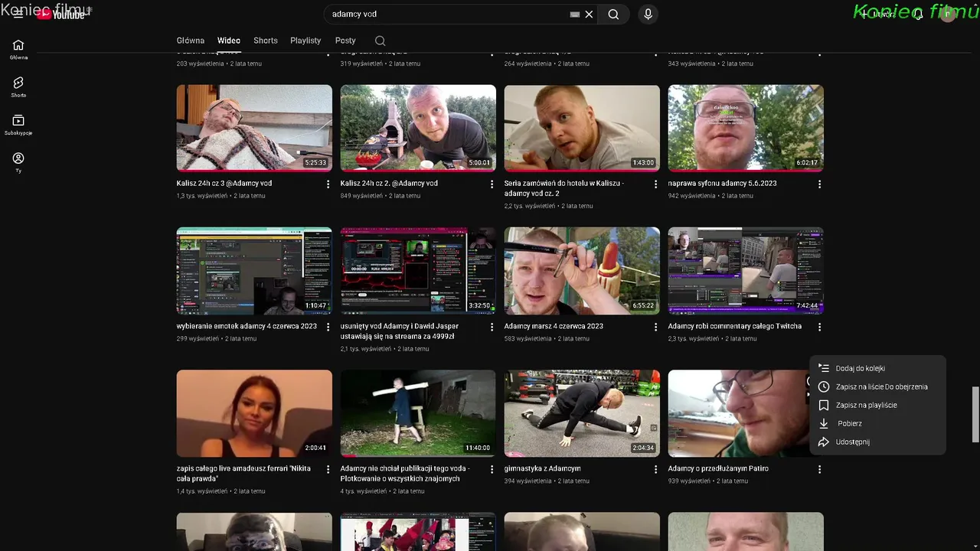Open three-dot menu for Adamcy o przedłużanym Patiro
This screenshot has width=980, height=551.
tap(819, 469)
